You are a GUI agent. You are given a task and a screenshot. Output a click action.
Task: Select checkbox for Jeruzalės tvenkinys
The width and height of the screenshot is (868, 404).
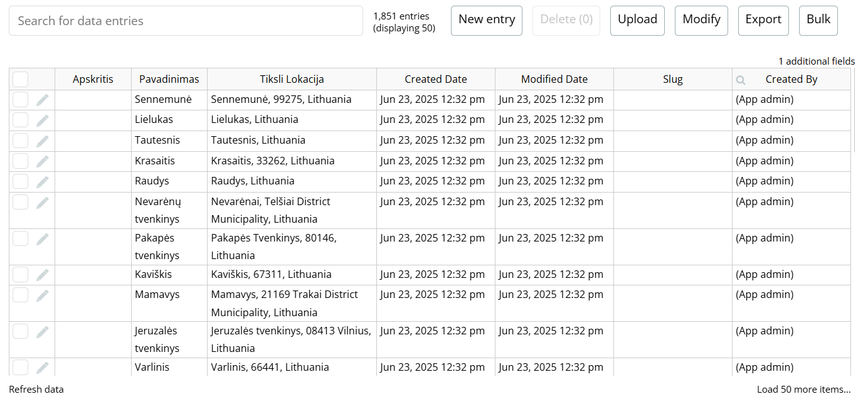pos(21,331)
